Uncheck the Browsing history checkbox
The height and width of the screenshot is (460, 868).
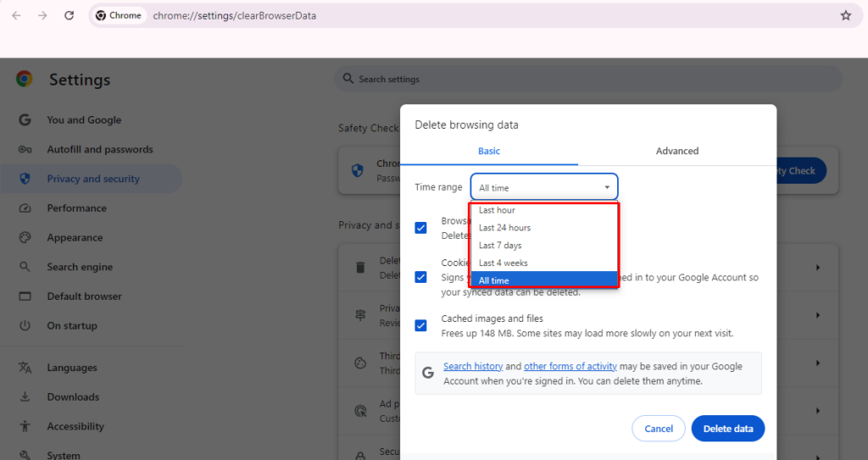pos(420,228)
